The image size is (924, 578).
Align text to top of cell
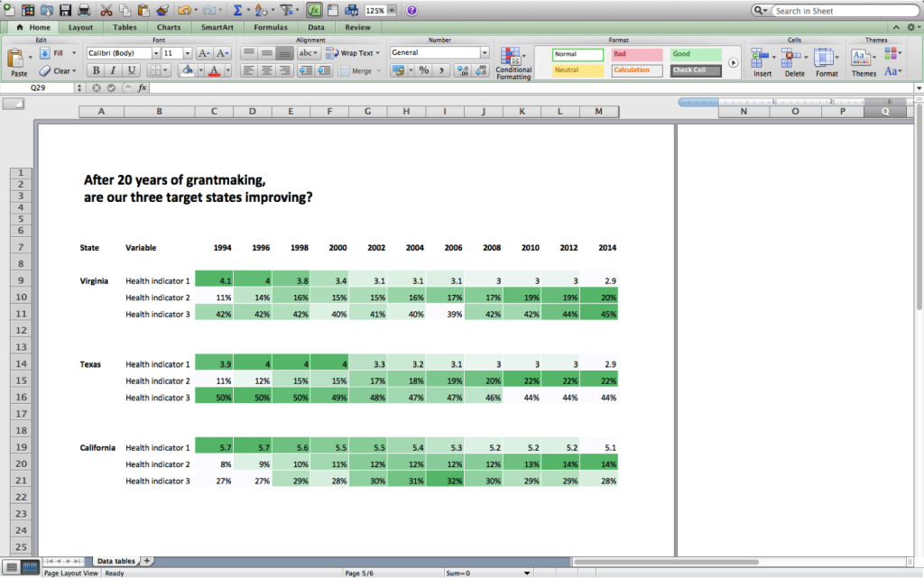point(249,53)
